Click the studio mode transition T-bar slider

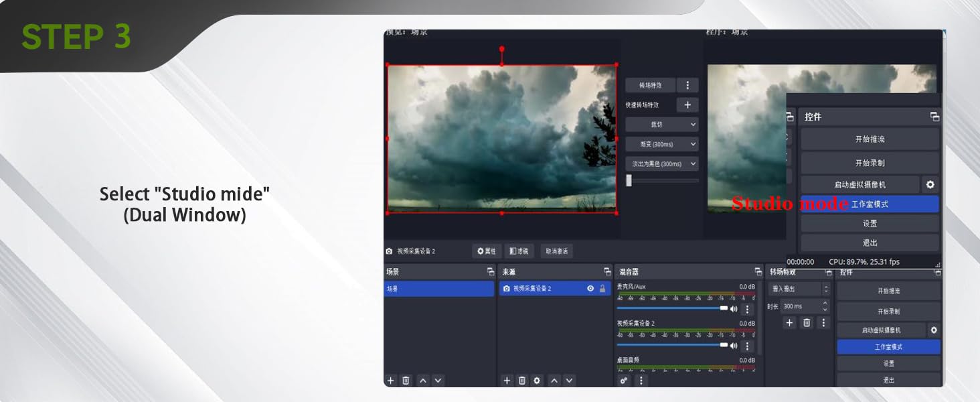click(x=662, y=180)
